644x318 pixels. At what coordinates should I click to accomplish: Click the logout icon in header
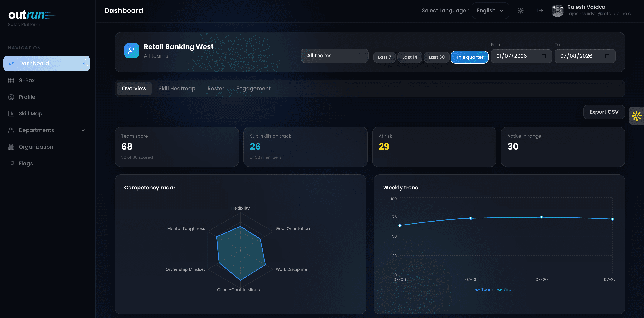coord(540,11)
